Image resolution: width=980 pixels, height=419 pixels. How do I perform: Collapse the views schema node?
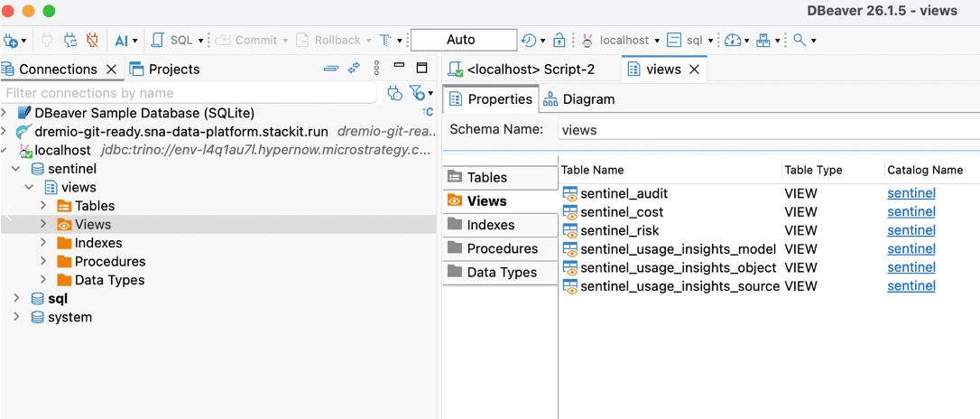tap(30, 188)
